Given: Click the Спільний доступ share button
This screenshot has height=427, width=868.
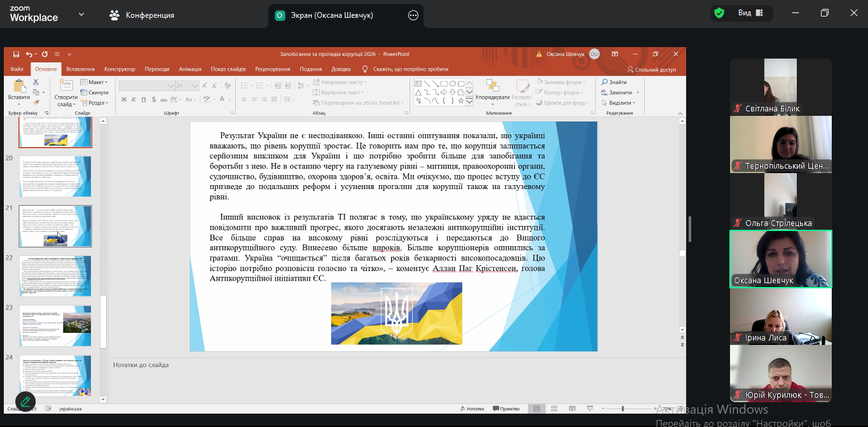Looking at the screenshot, I should point(652,69).
